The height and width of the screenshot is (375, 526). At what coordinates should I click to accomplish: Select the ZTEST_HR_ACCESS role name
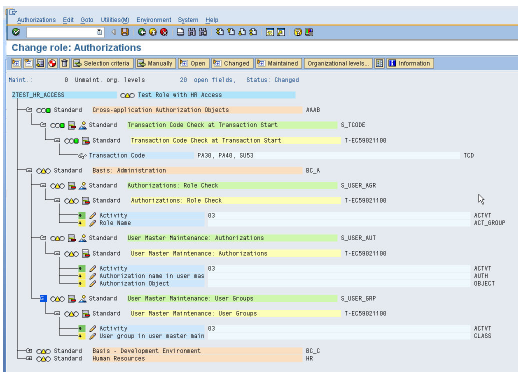tap(38, 95)
